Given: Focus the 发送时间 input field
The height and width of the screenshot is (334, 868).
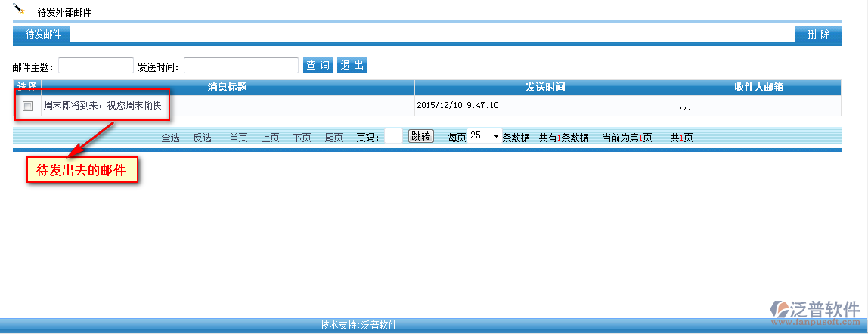Looking at the screenshot, I should pyautogui.click(x=241, y=66).
